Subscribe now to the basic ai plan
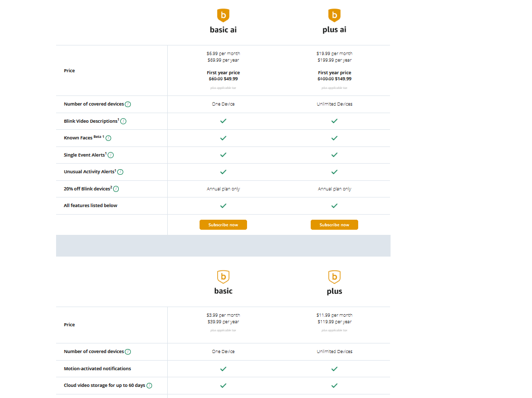 pyautogui.click(x=223, y=225)
